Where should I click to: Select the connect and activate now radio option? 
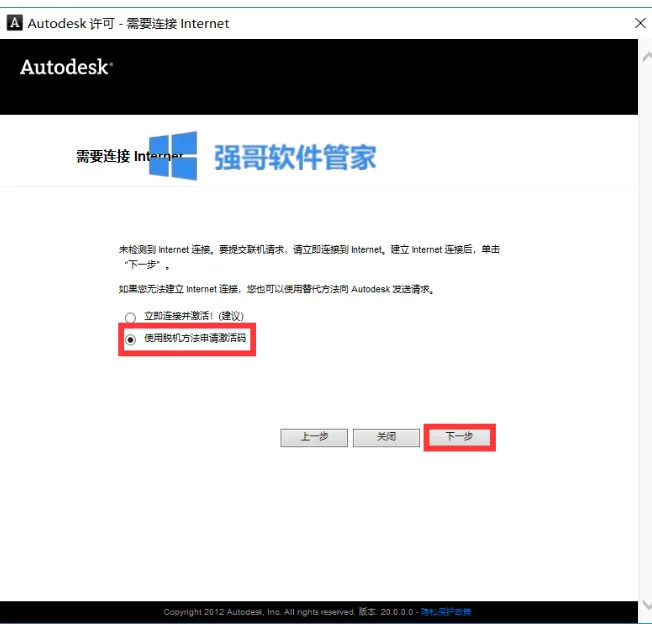130,318
